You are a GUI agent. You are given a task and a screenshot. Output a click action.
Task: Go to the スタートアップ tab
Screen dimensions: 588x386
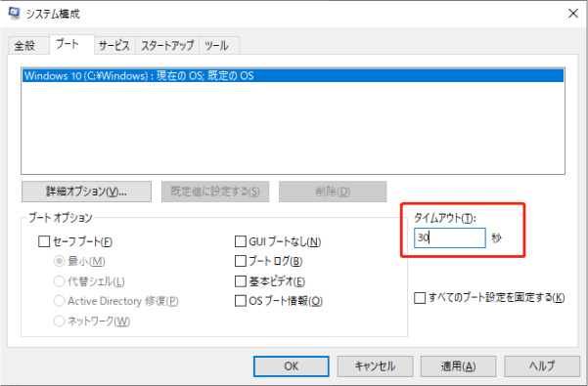point(167,46)
